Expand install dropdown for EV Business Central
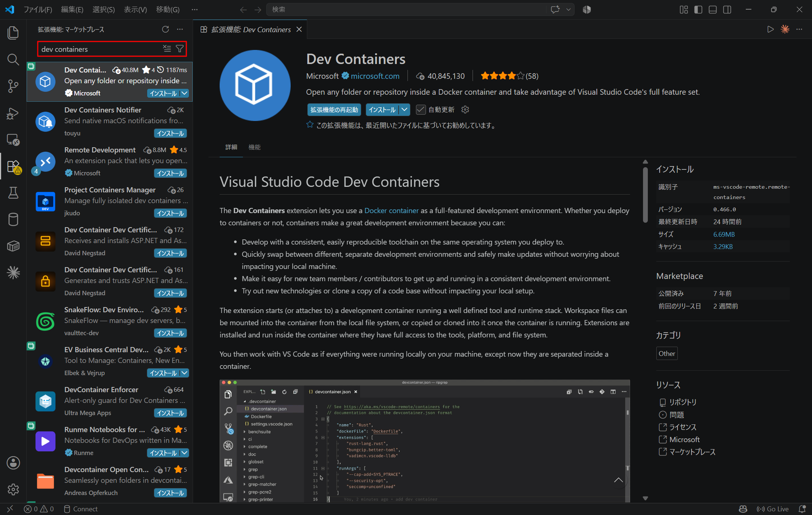Screen dimensions: 812x515 coord(185,373)
